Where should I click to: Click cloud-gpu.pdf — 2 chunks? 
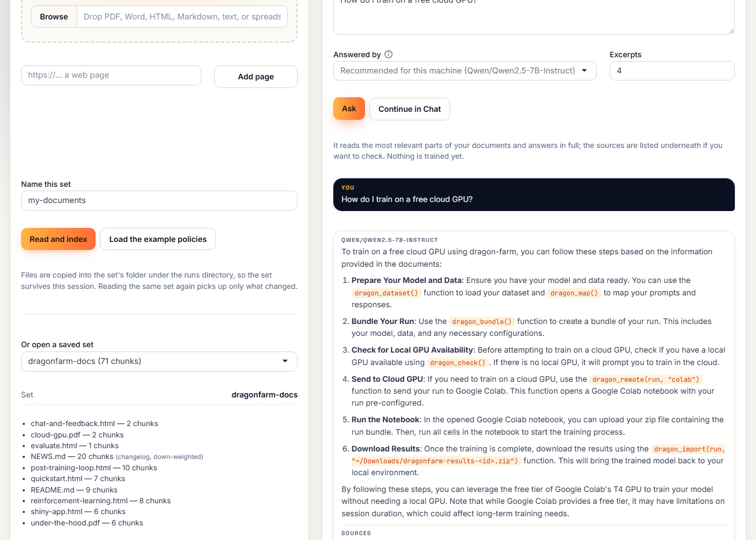[77, 435]
